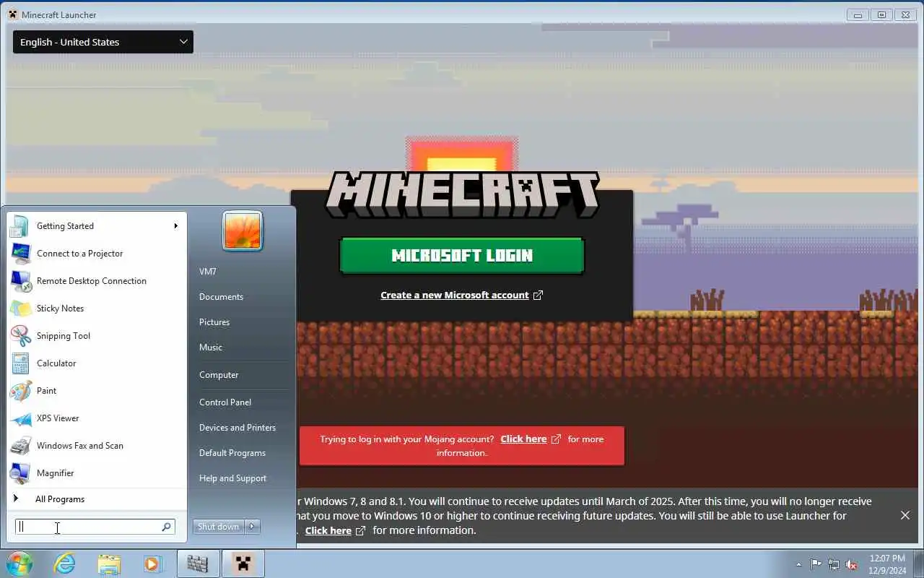
Task: Launch the Calculator icon
Action: coord(20,363)
